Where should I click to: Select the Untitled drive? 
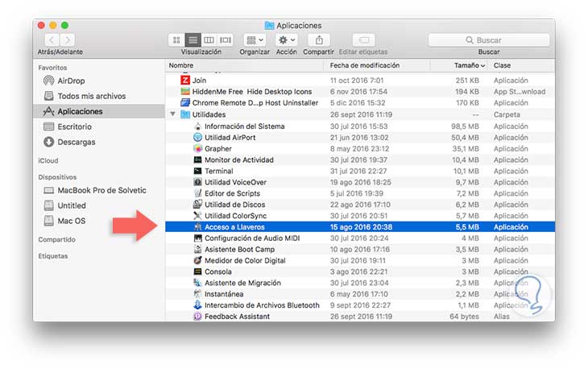point(72,205)
